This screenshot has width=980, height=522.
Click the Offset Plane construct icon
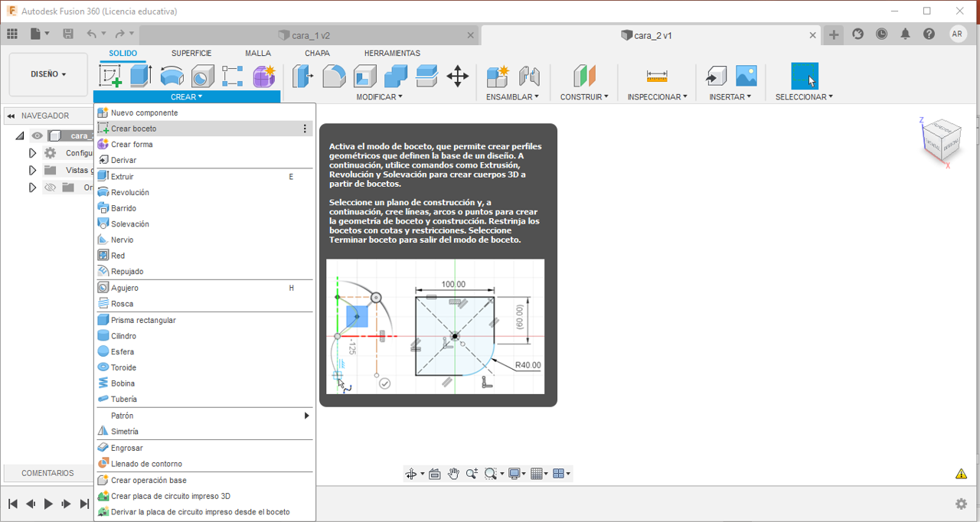(584, 76)
